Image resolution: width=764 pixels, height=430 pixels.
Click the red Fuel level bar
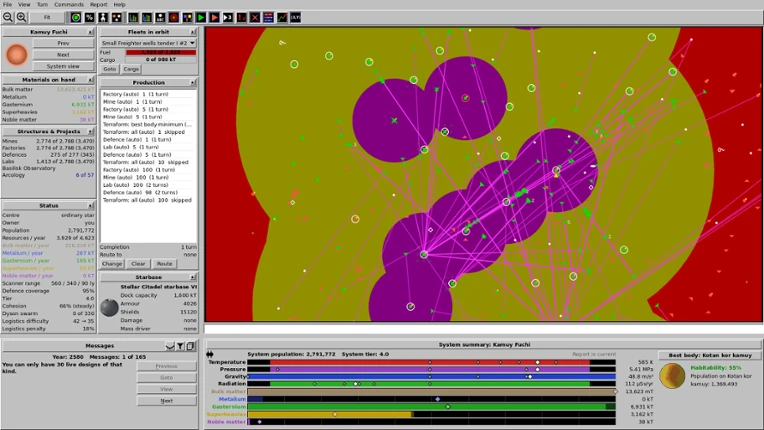click(161, 52)
